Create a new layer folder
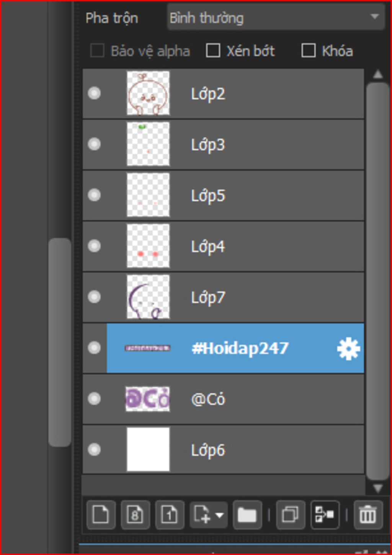Viewport: 392px width, 555px height. pos(247,515)
